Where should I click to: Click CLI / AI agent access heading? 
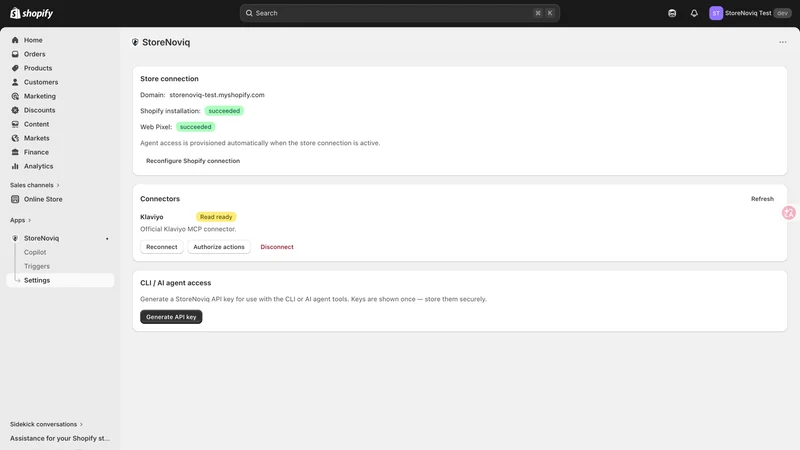point(176,283)
